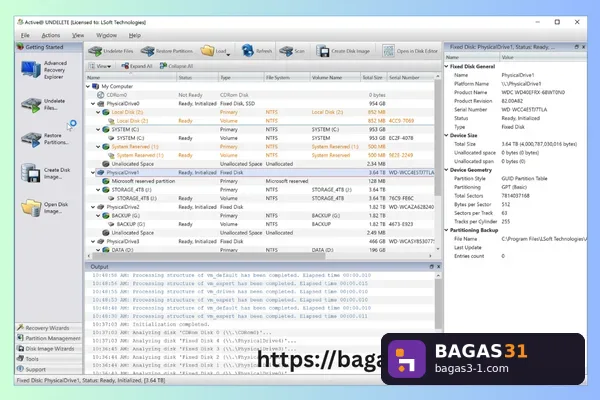Switch to the Getting Started panel
Image resolution: width=600 pixels, height=400 pixels.
49,47
